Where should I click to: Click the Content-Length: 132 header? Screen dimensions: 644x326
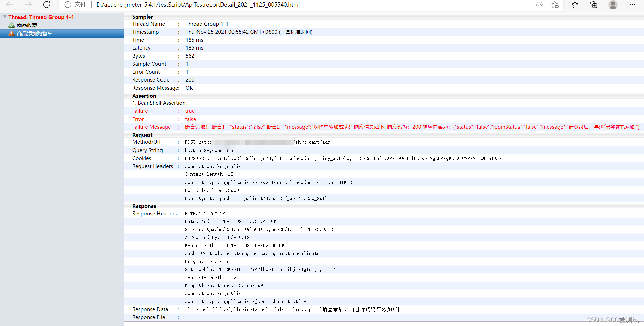pos(210,278)
